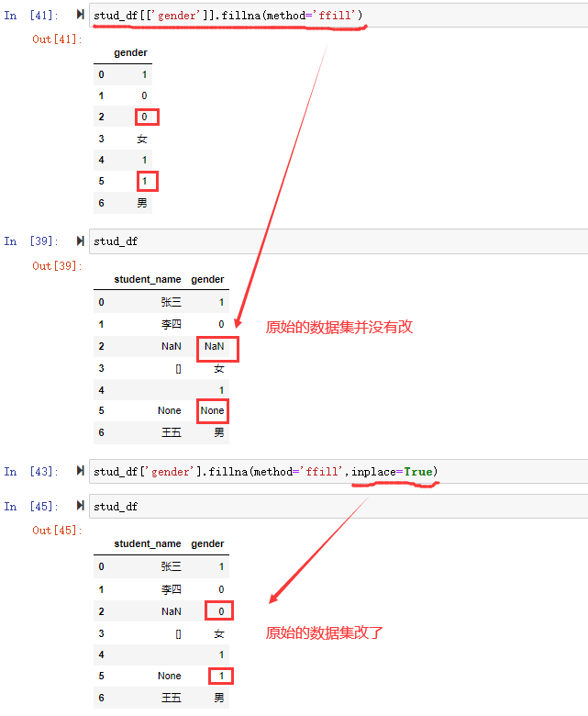Click the Out[45] output prompt
This screenshot has width=588, height=716.
click(56, 531)
